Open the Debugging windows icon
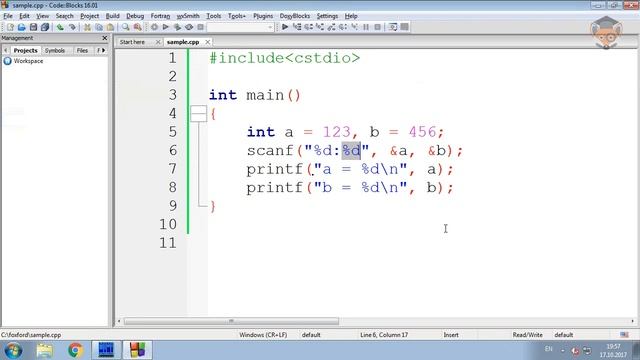The width and height of the screenshot is (640, 360). (393, 27)
